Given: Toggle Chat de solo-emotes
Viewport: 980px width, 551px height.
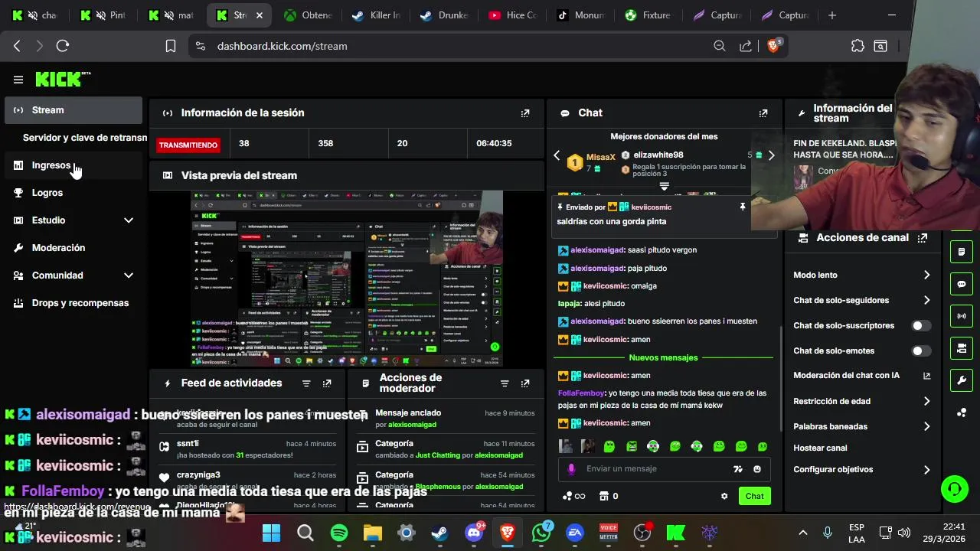Looking at the screenshot, I should tap(921, 351).
